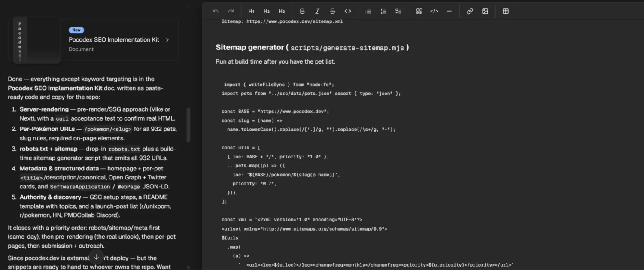The width and height of the screenshot is (644, 270).
Task: Click the priority "0.7" code line
Action: point(255,184)
